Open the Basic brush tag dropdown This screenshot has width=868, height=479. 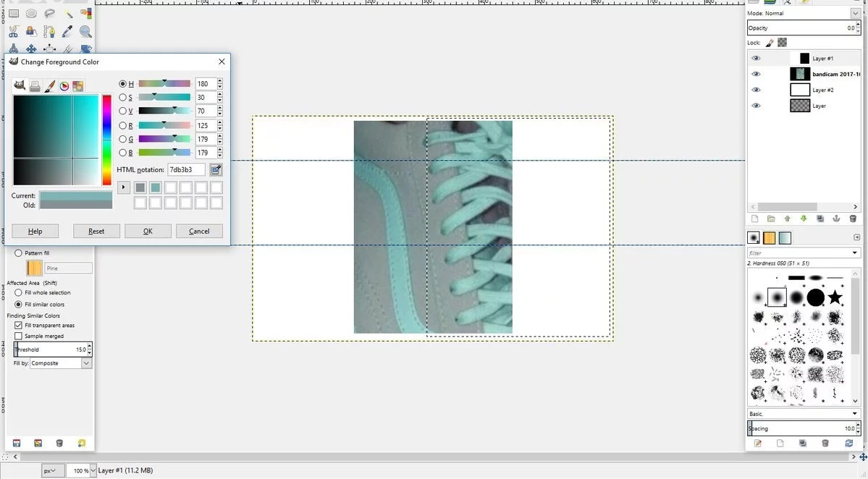pos(804,414)
